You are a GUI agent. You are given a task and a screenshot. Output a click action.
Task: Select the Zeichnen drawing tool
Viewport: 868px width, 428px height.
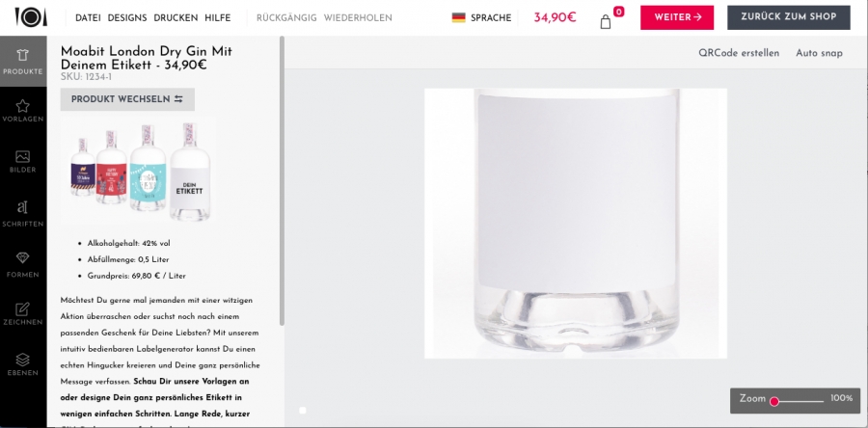point(23,313)
